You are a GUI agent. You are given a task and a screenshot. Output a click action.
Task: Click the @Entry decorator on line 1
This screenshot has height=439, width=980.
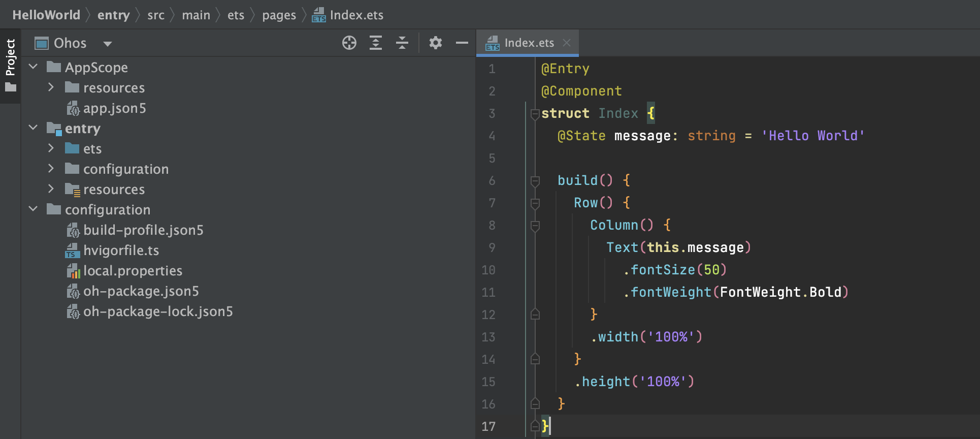tap(565, 69)
